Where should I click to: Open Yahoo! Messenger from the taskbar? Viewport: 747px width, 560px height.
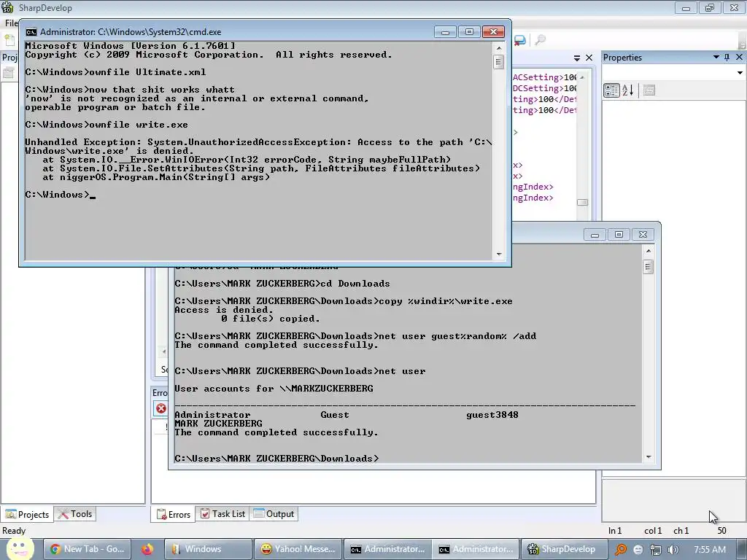tap(298, 549)
